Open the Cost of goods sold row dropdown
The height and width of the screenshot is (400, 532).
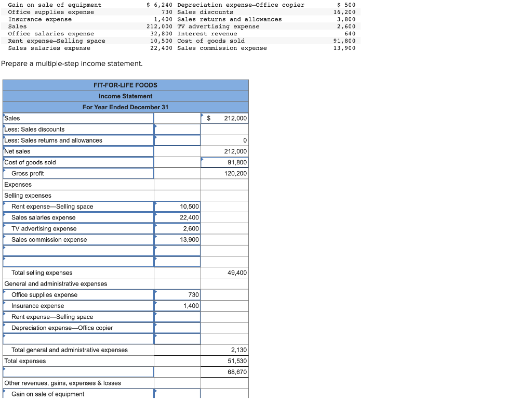[x=78, y=162]
